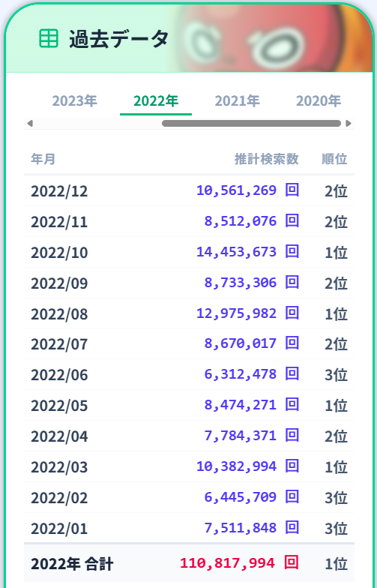Click the 推計検索数 column header
Image resolution: width=377 pixels, height=588 pixels.
[x=267, y=159]
